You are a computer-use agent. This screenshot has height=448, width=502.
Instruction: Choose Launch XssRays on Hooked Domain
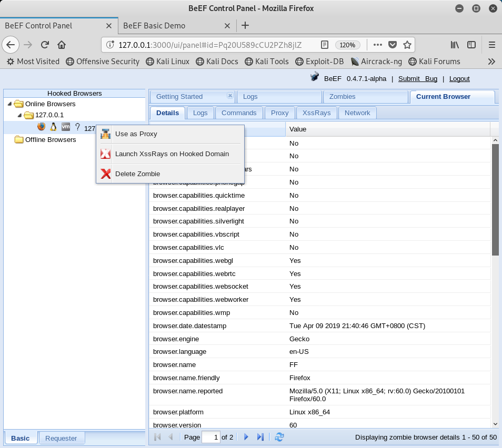[x=170, y=154]
